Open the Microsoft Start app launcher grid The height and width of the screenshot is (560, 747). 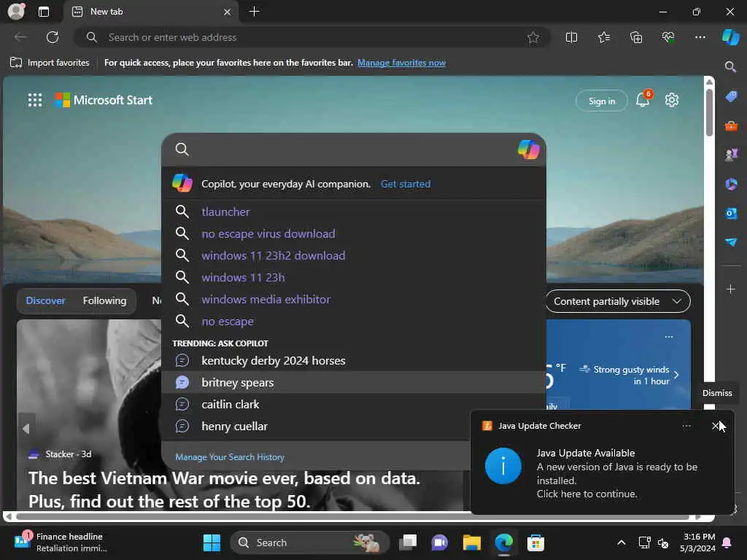pyautogui.click(x=35, y=100)
